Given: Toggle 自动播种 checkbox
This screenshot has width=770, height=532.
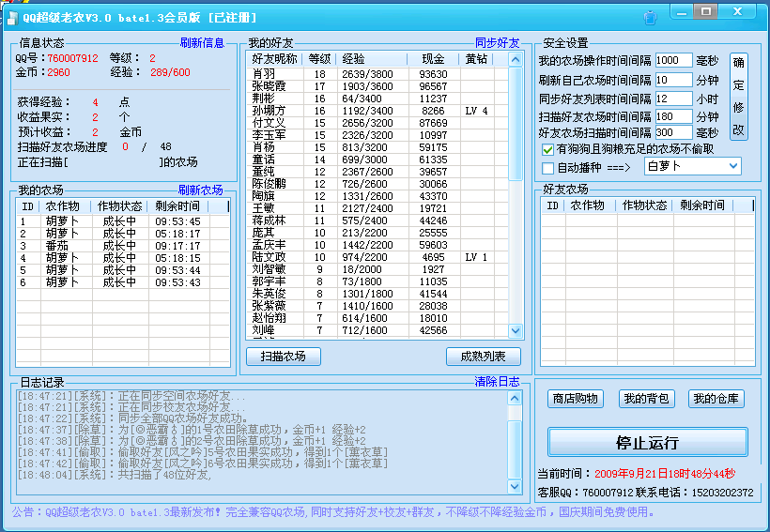Looking at the screenshot, I should click(547, 168).
